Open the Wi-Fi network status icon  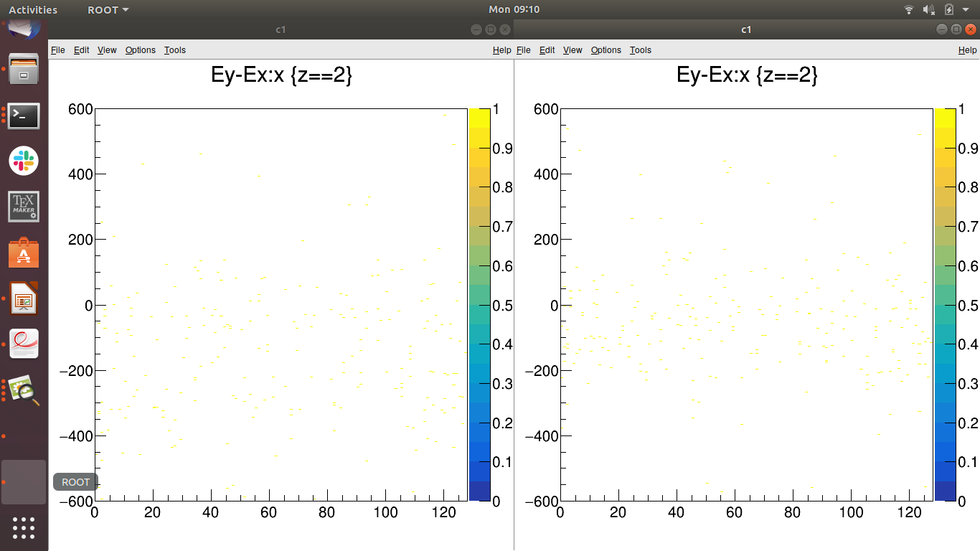pyautogui.click(x=909, y=9)
